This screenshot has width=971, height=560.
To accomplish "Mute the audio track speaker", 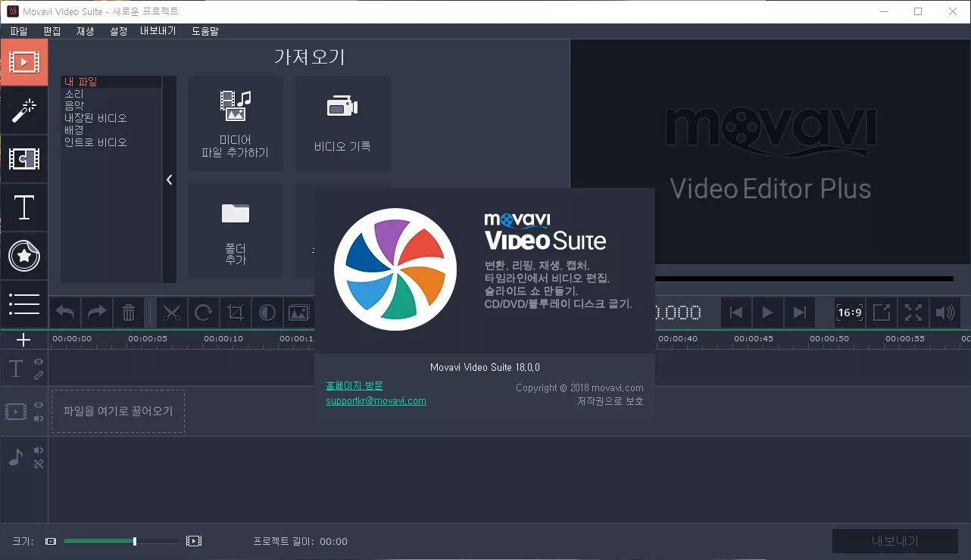I will click(39, 450).
